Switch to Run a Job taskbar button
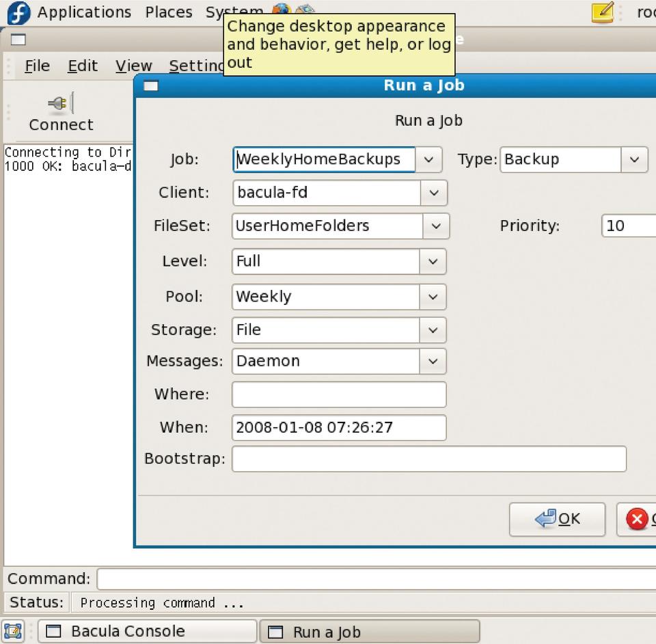 (370, 632)
